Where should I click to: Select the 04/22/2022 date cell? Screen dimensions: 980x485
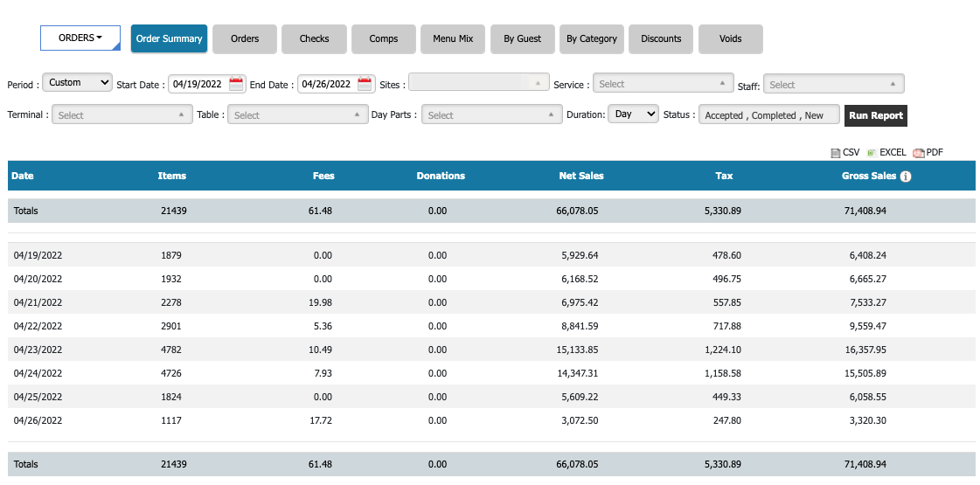(38, 326)
